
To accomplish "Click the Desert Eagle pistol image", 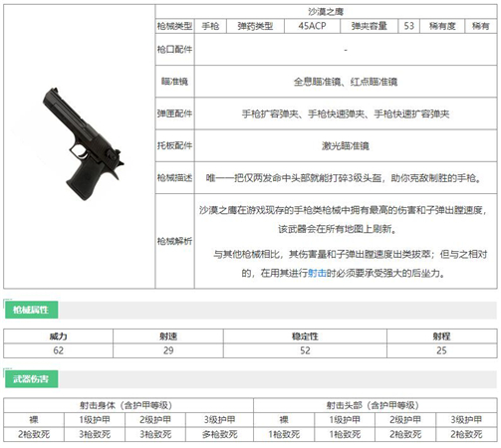I will click(x=83, y=143).
